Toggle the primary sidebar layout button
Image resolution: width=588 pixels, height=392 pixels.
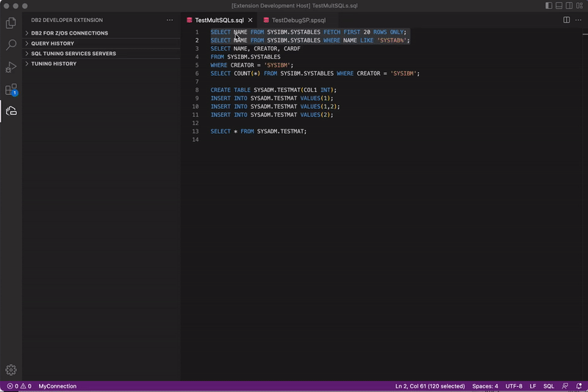coord(548,6)
